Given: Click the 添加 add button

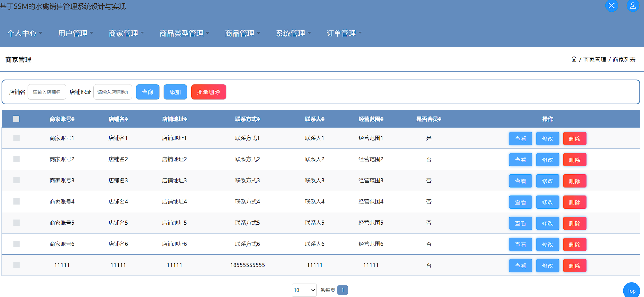Looking at the screenshot, I should (x=175, y=92).
